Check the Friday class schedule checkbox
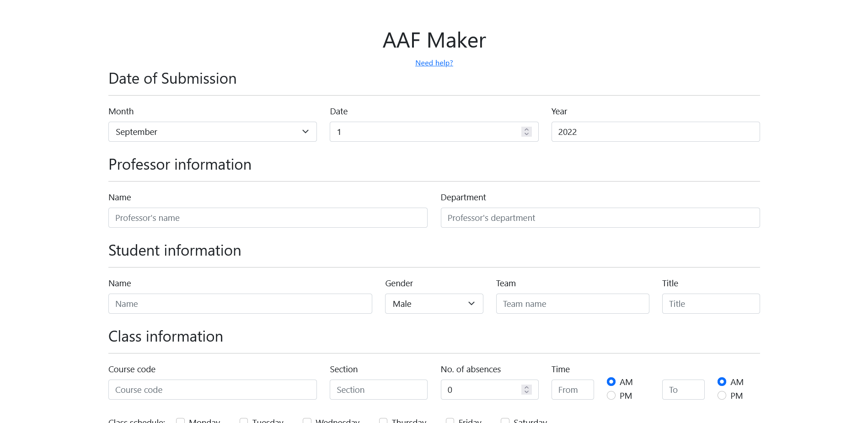Screen dimensions: 868x423 [450, 420]
